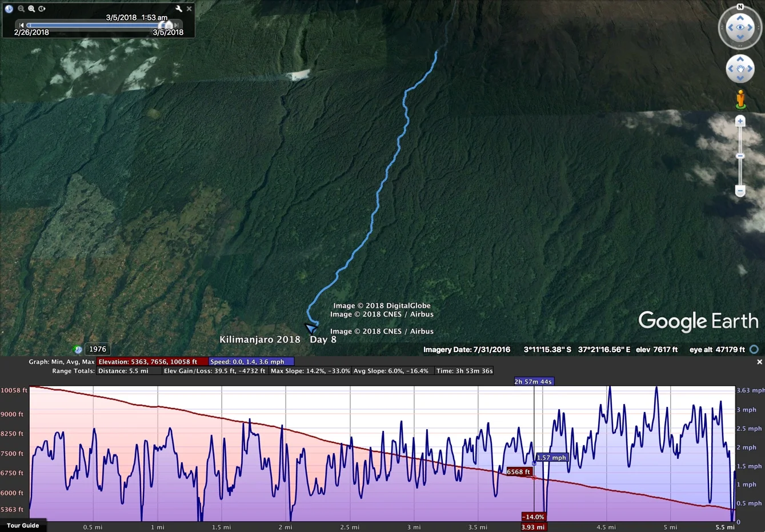765x532 pixels.
Task: Click the -14.0% slope tag
Action: pos(533,517)
